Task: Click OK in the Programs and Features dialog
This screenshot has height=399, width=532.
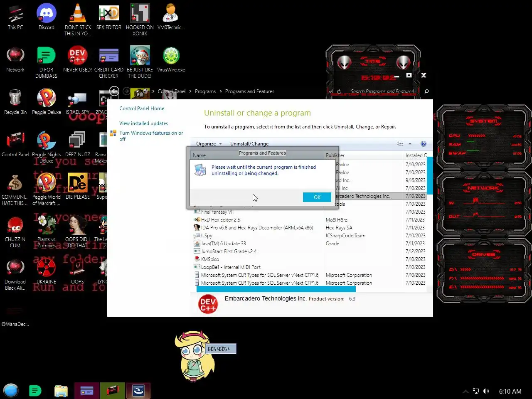Action: [x=317, y=197]
